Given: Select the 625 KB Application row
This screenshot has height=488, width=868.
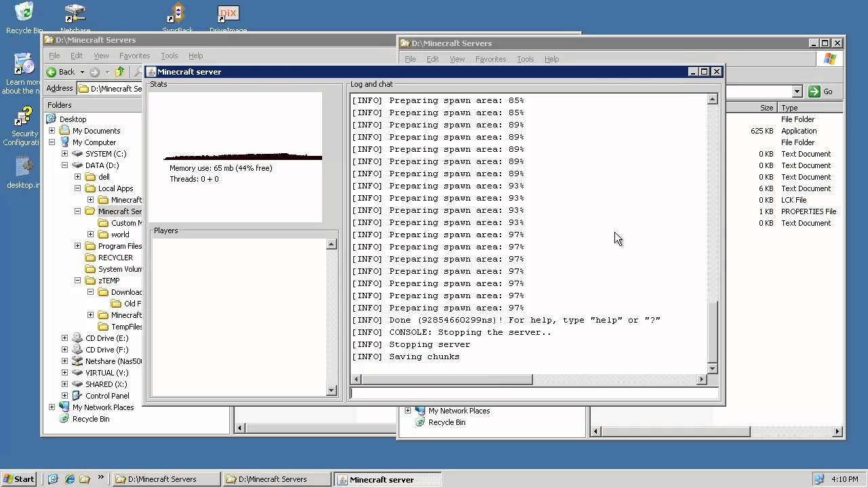Looking at the screenshot, I should (784, 131).
